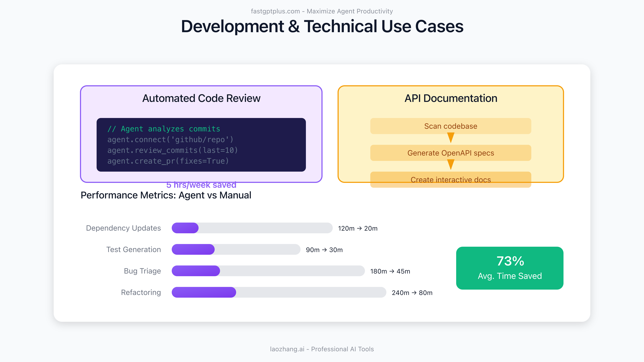Click the fastgptplus.com header text
Viewport: 644px width, 362px height.
tap(322, 11)
